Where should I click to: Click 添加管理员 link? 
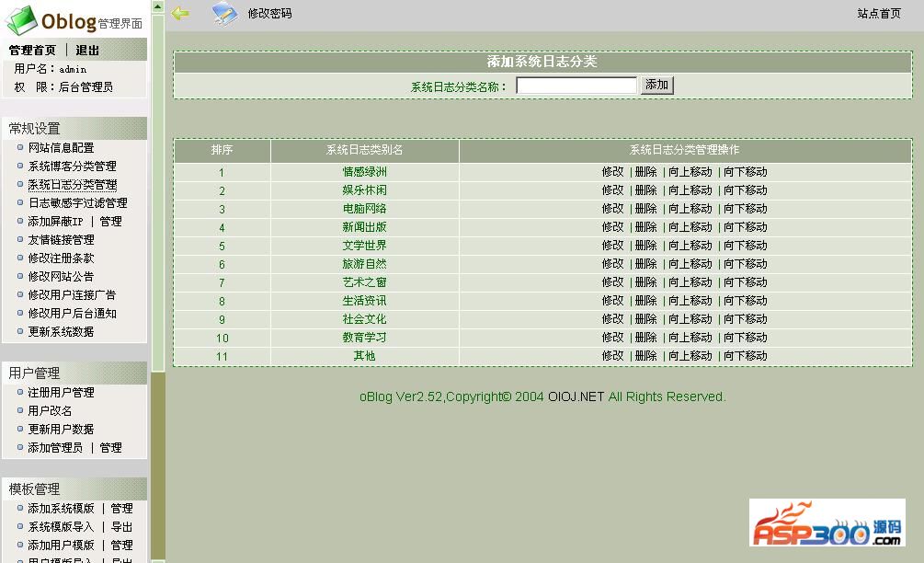[x=55, y=447]
